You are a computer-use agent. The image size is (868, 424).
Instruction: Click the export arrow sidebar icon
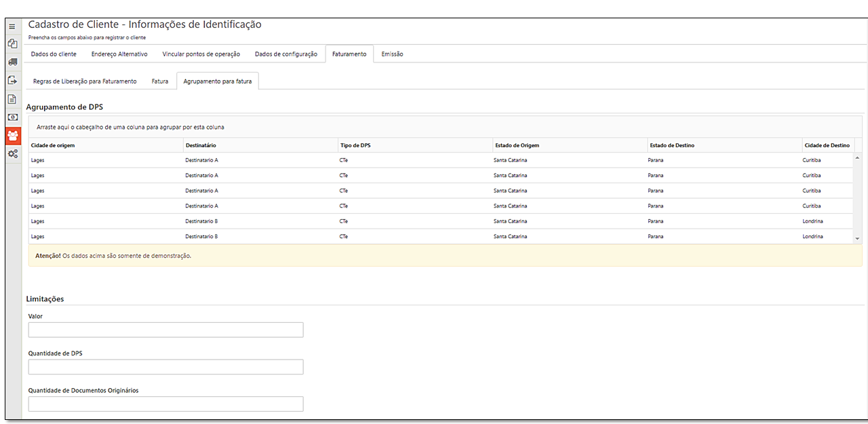12,80
